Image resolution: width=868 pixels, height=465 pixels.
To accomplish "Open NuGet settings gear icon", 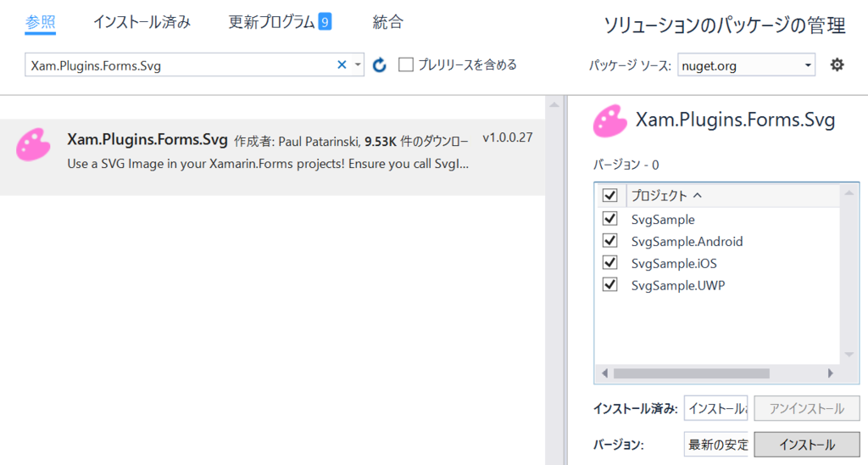I will coord(837,64).
